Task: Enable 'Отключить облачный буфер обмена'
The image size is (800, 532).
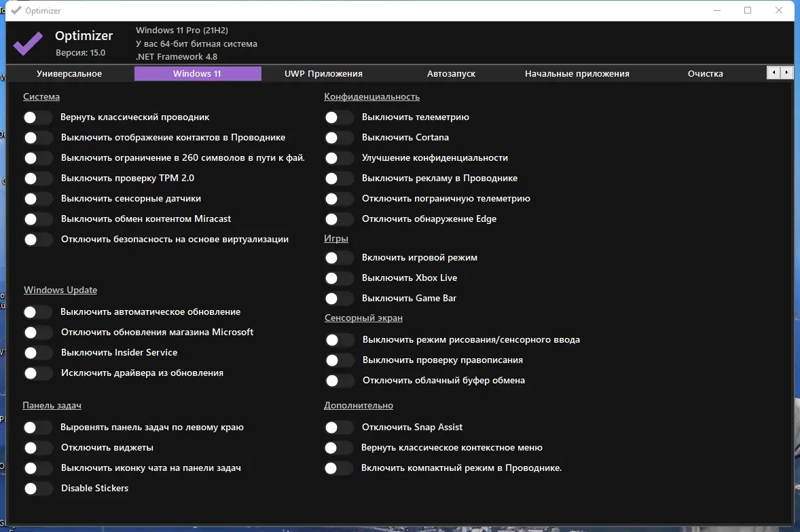Action: pos(339,381)
